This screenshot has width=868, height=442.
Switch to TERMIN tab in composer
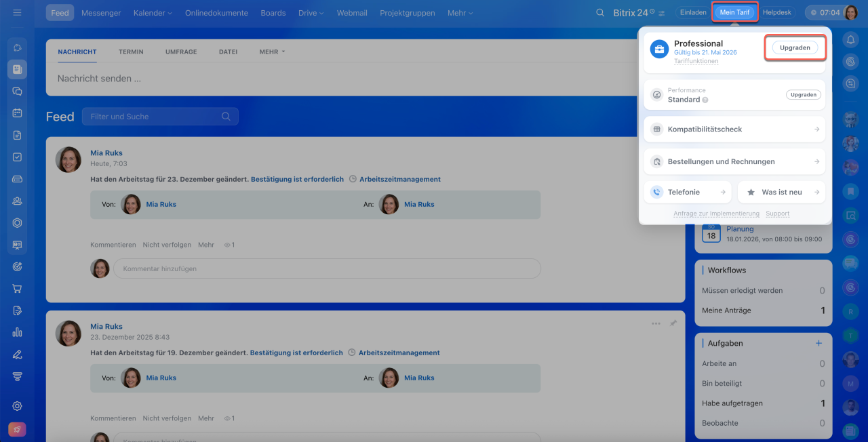pos(131,52)
